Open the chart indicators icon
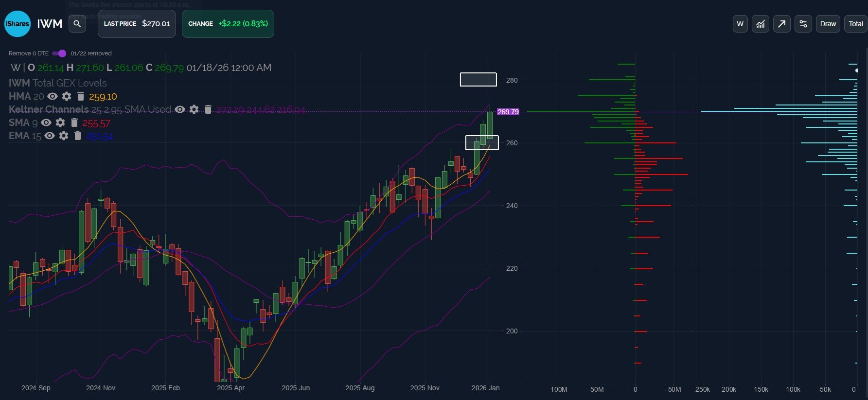Viewport: 868px width, 400px height. click(x=761, y=24)
